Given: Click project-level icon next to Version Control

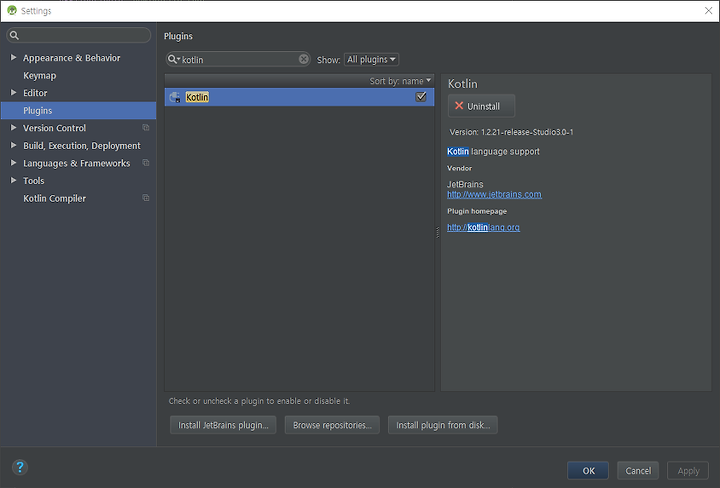Looking at the screenshot, I should click(146, 128).
